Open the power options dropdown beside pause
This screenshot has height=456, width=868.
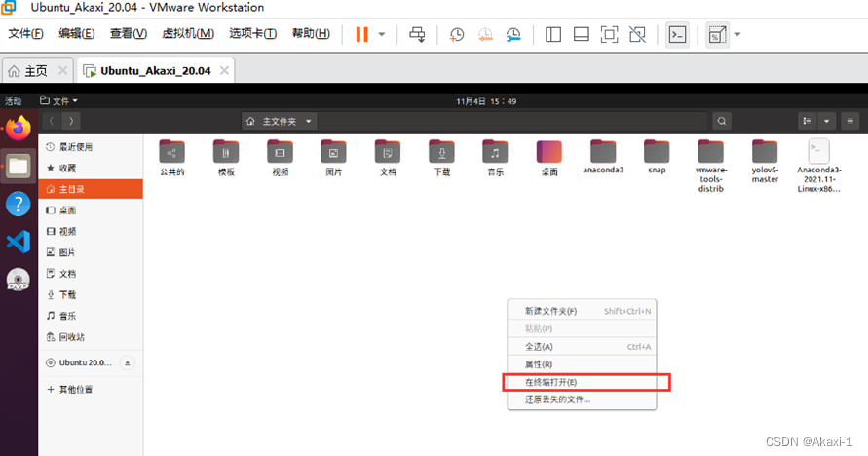[x=382, y=34]
